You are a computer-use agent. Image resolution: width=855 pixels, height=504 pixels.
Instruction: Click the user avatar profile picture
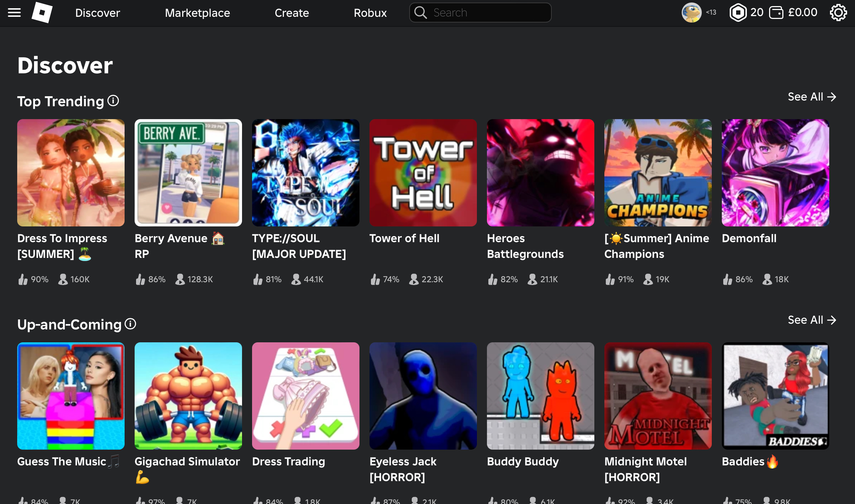pos(691,13)
